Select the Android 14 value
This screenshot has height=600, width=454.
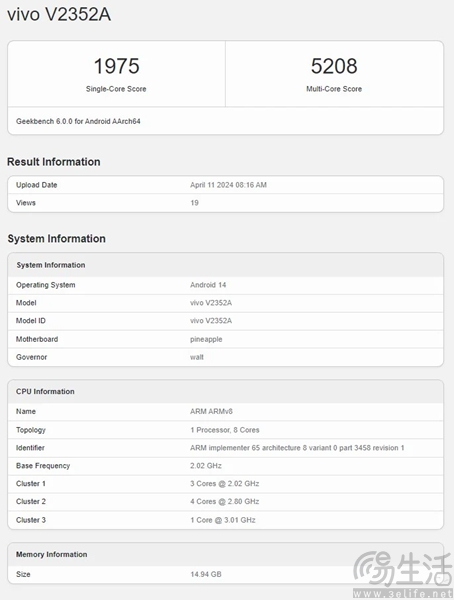pos(208,285)
